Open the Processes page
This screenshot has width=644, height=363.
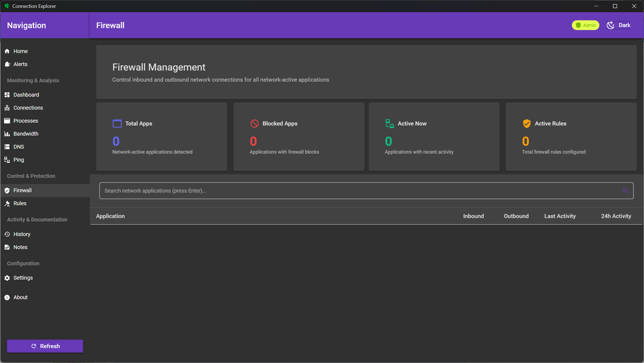pyautogui.click(x=26, y=121)
